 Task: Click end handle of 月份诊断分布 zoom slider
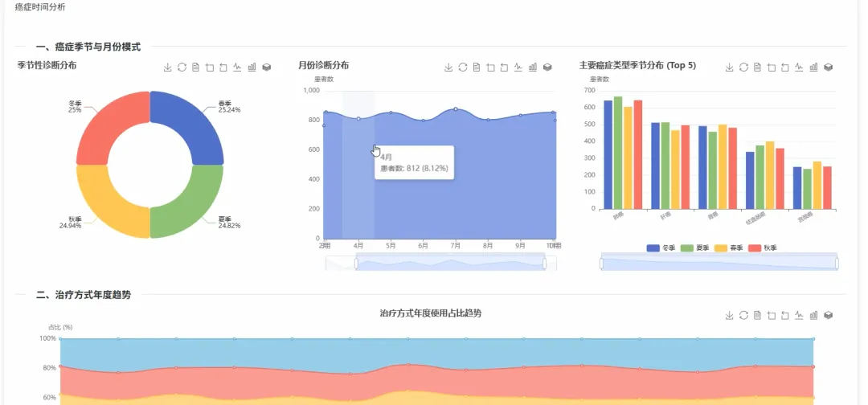pos(545,264)
